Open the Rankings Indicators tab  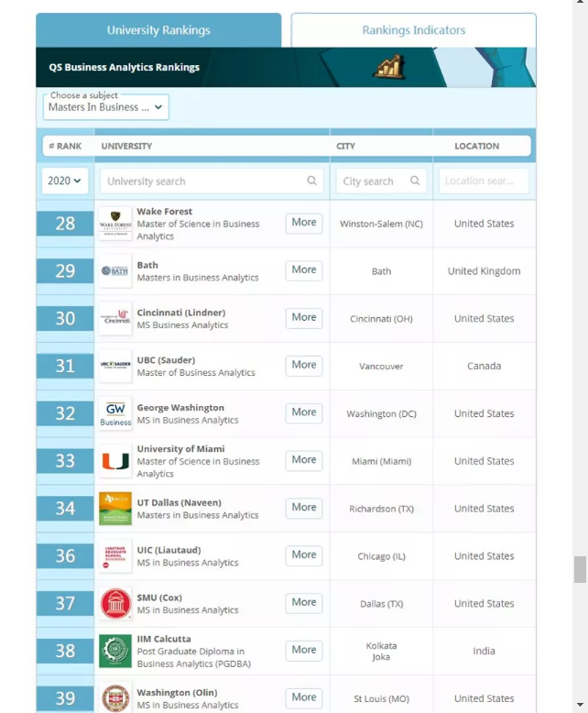click(413, 30)
